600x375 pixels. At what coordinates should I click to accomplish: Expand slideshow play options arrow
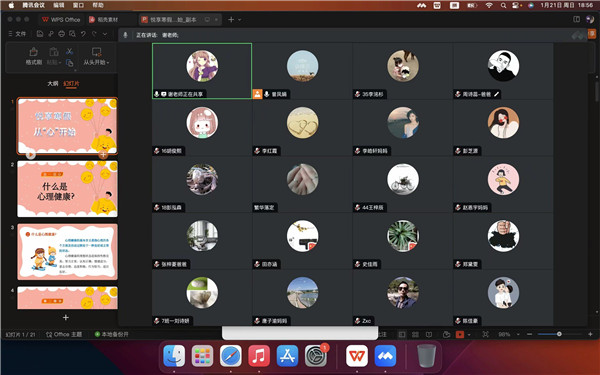(x=469, y=334)
